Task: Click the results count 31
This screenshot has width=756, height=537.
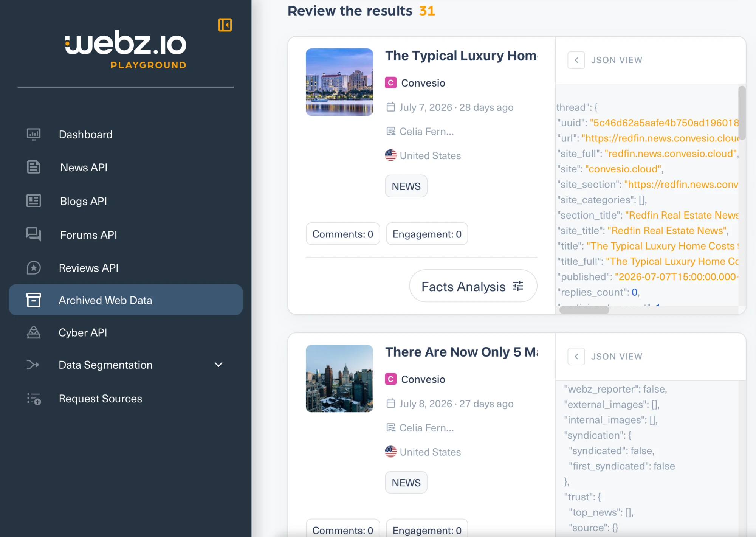Action: [x=427, y=11]
